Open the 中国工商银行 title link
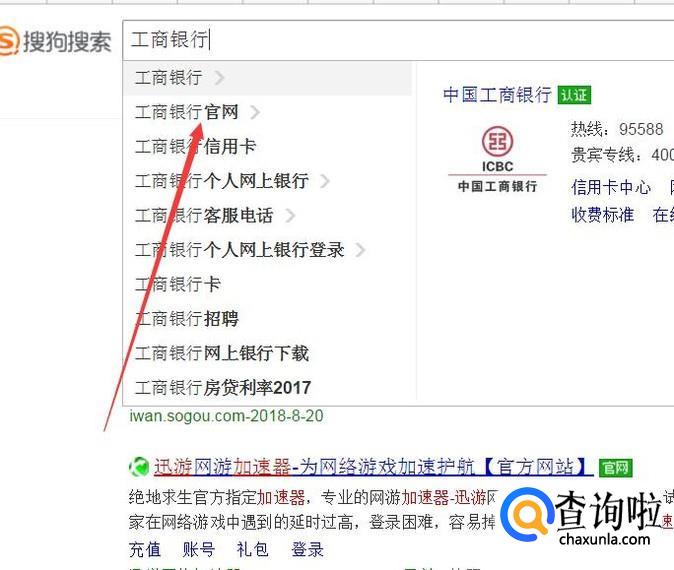This screenshot has height=570, width=674. [x=497, y=95]
